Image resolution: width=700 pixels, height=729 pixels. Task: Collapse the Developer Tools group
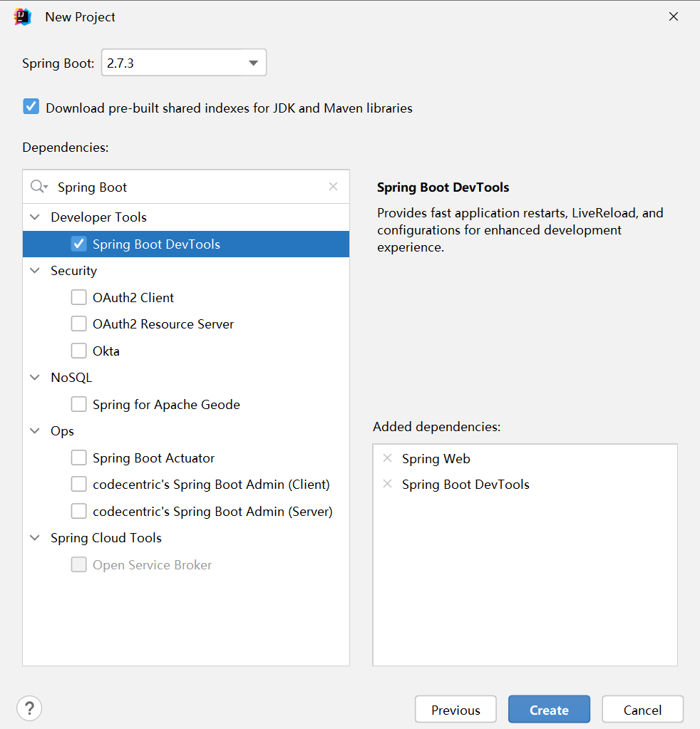tap(35, 217)
